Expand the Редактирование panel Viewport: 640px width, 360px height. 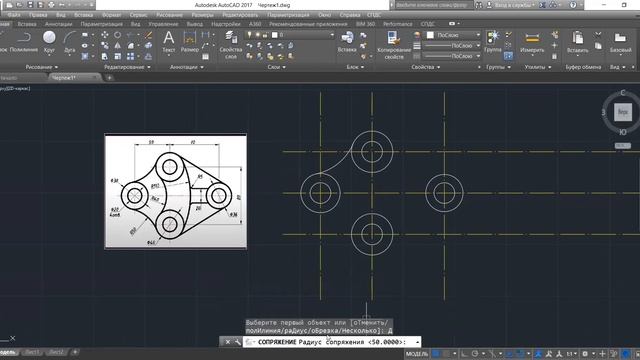pyautogui.click(x=127, y=67)
